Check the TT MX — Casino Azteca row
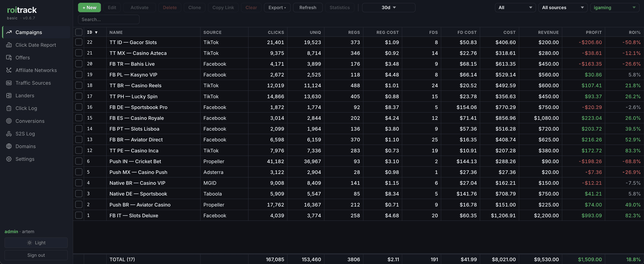This screenshot has height=264, width=644. point(79,53)
